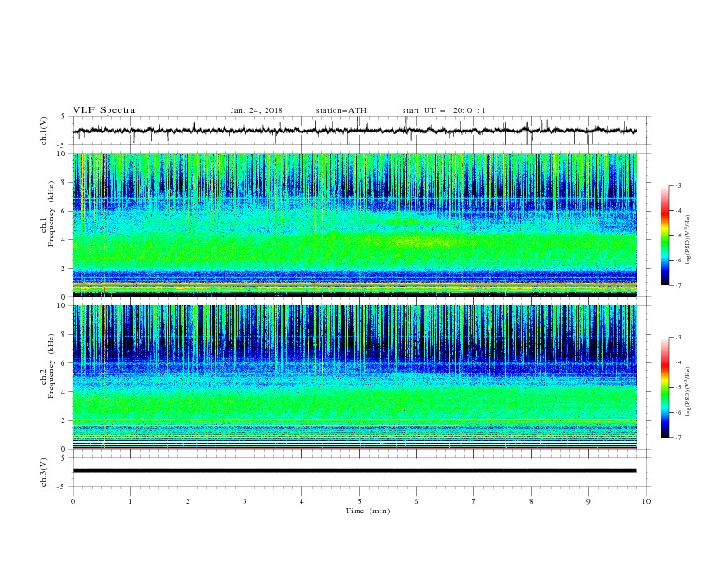Click time axis tick label "9"

588,501
